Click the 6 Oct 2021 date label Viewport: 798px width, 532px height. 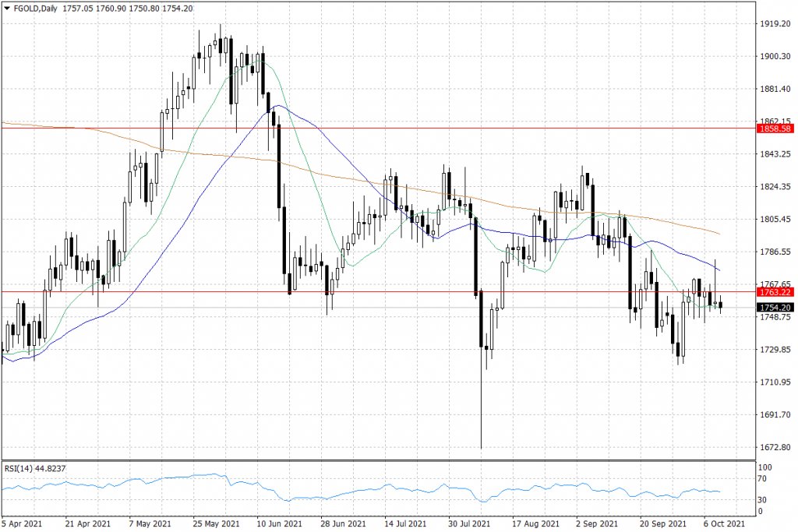[724, 523]
